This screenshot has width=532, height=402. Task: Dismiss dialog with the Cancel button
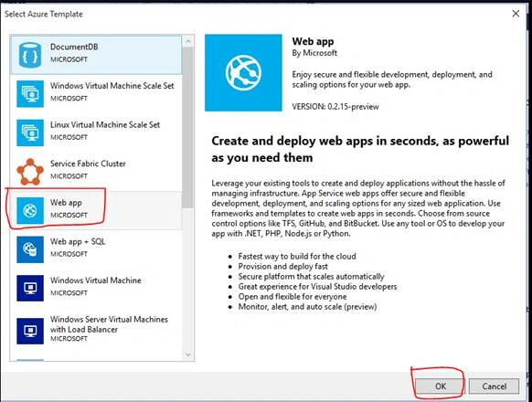coord(494,386)
